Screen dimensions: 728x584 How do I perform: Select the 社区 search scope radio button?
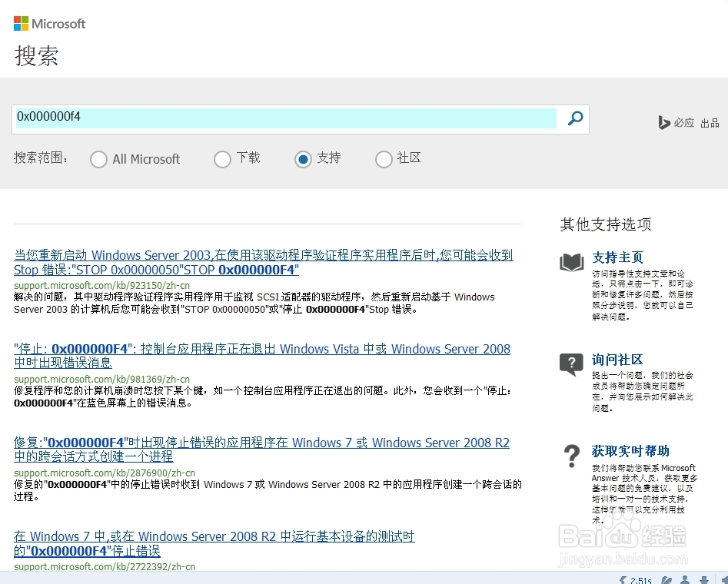(x=384, y=159)
